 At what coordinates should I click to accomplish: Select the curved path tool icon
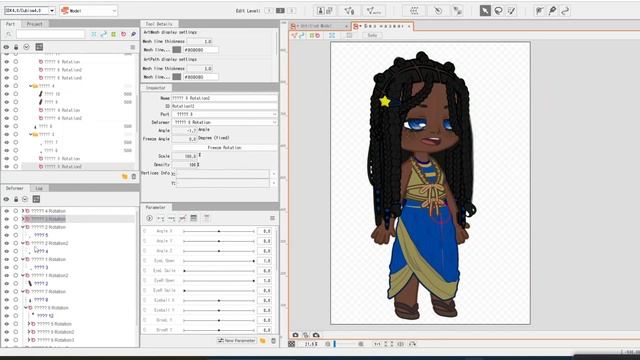tap(565, 11)
